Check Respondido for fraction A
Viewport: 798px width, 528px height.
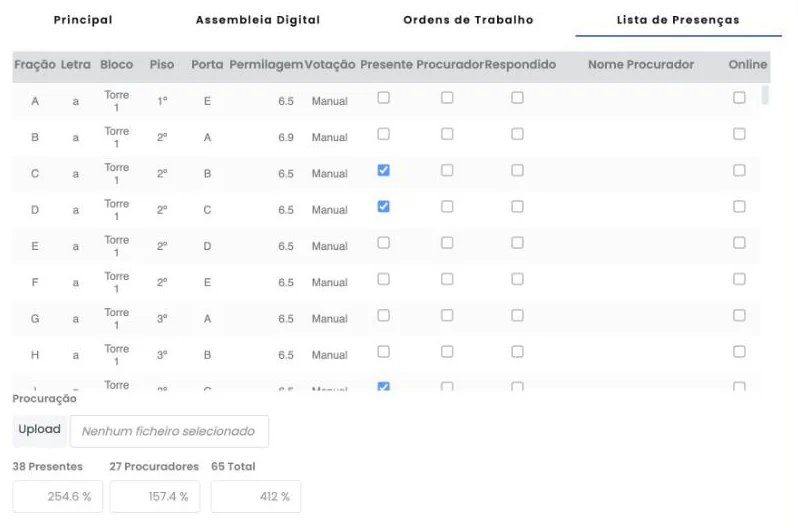(x=518, y=97)
